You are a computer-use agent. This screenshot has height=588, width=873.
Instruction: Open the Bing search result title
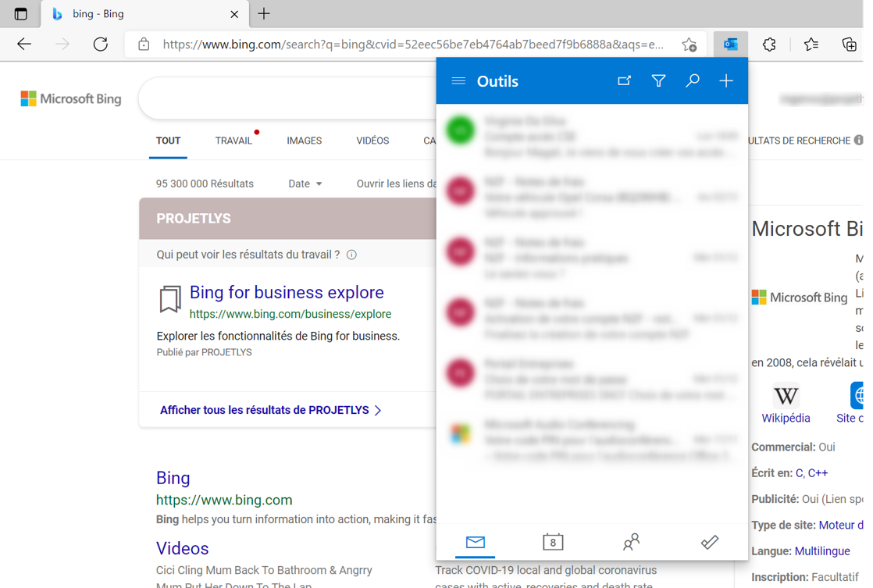pyautogui.click(x=173, y=479)
